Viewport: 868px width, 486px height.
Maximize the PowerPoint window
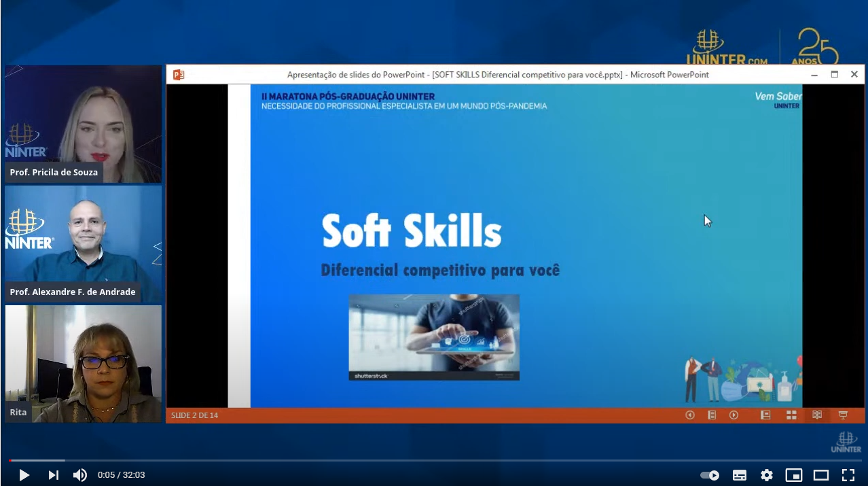835,75
